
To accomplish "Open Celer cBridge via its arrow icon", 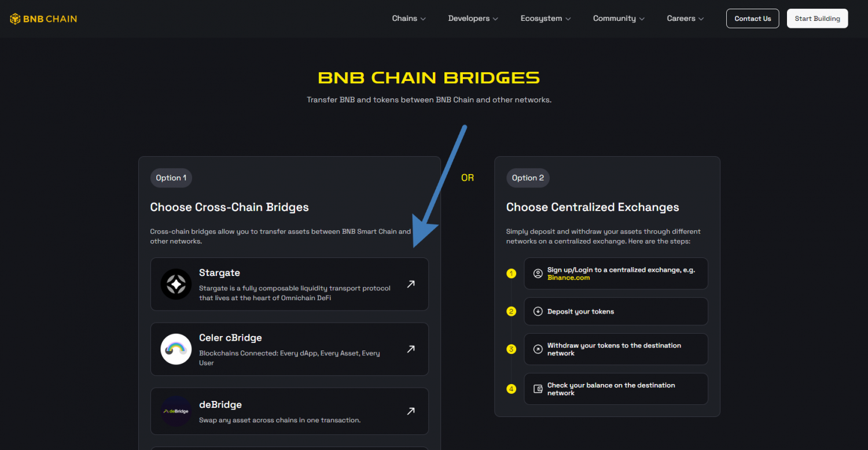I will 411,349.
